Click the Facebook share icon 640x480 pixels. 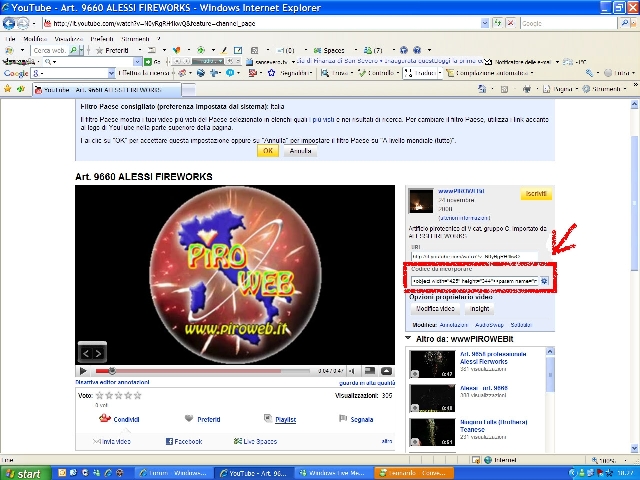[x=169, y=441]
